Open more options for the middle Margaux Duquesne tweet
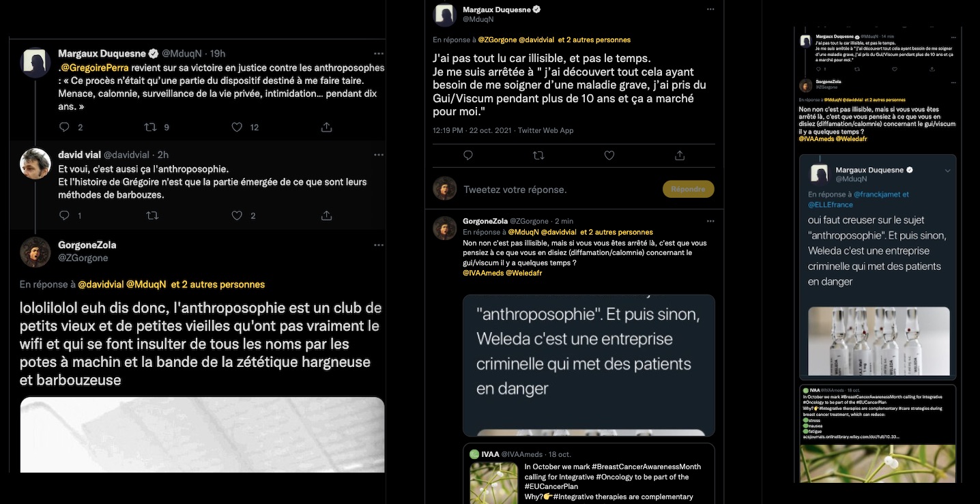This screenshot has width=980, height=504. pos(710,9)
